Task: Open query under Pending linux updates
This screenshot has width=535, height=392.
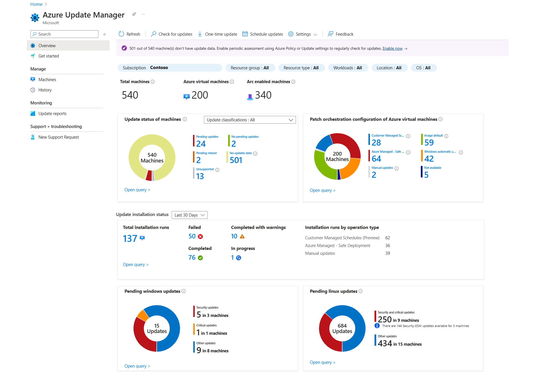Action: 322,362
